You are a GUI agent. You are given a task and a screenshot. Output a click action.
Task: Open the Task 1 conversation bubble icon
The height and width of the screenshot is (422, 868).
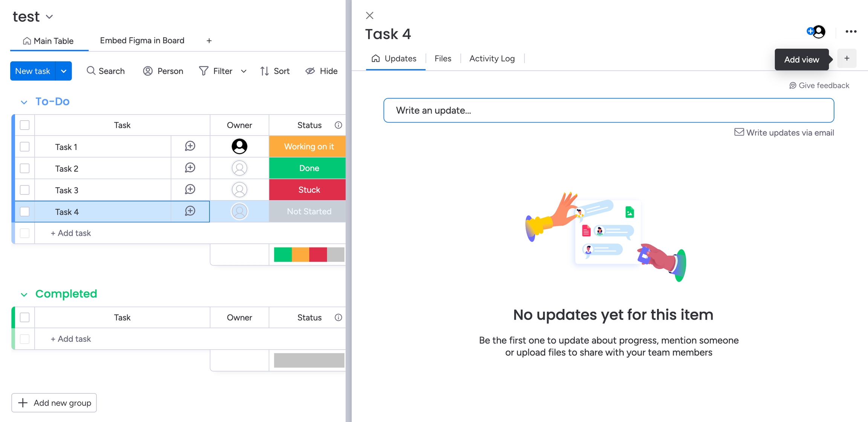point(190,146)
